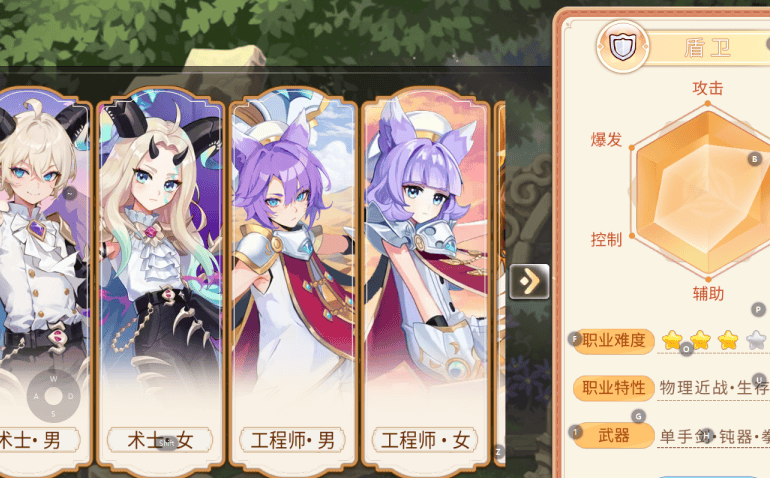Select the 工程师·男 character card

click(x=293, y=282)
